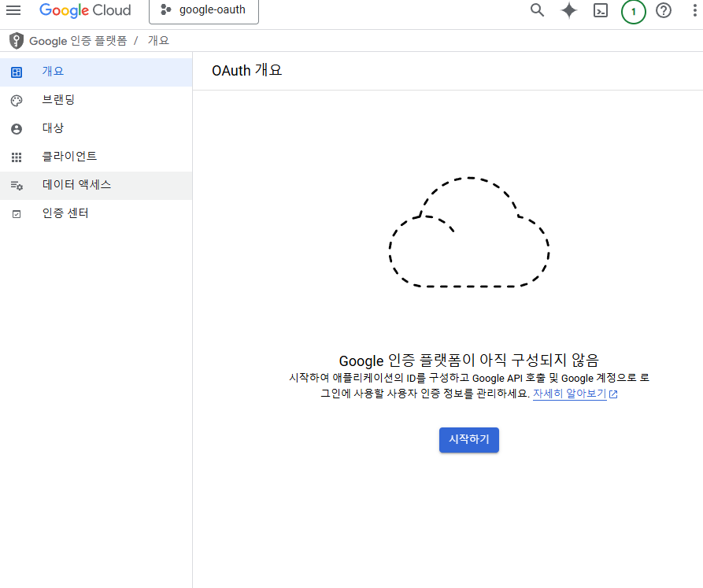703x588 pixels.
Task: Open the 브랜딩 sidebar item
Action: [96, 101]
